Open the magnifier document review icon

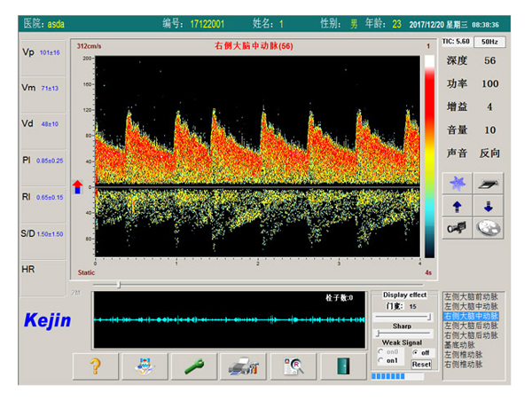[x=293, y=366]
